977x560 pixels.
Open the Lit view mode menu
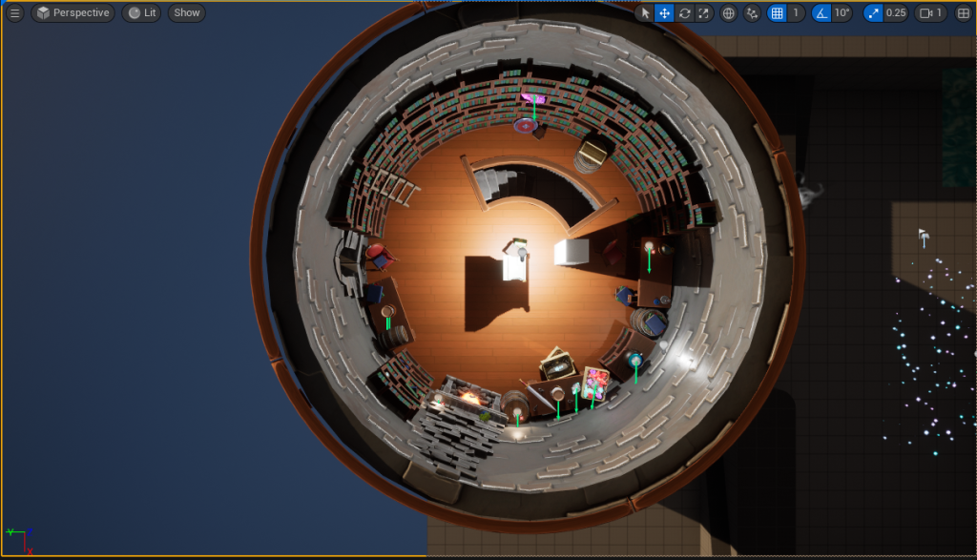(141, 13)
